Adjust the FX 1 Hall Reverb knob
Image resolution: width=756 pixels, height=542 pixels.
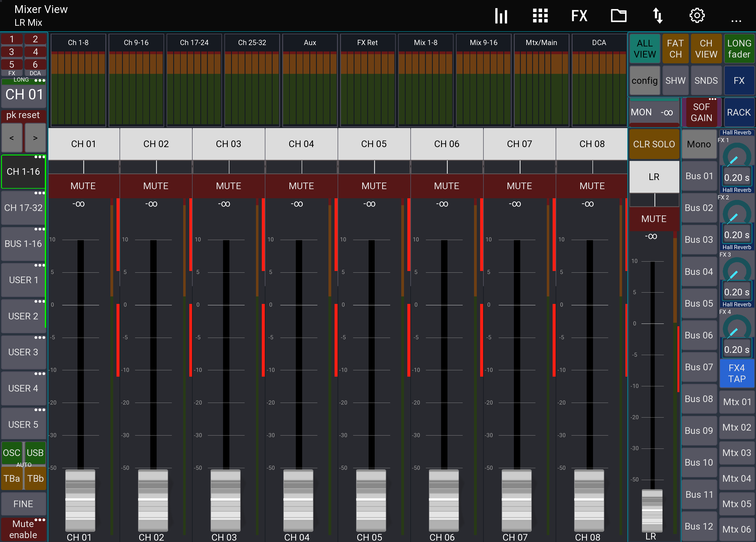tap(736, 157)
